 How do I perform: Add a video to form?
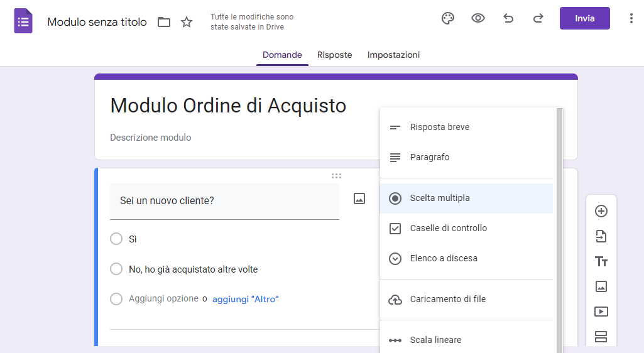coord(601,312)
